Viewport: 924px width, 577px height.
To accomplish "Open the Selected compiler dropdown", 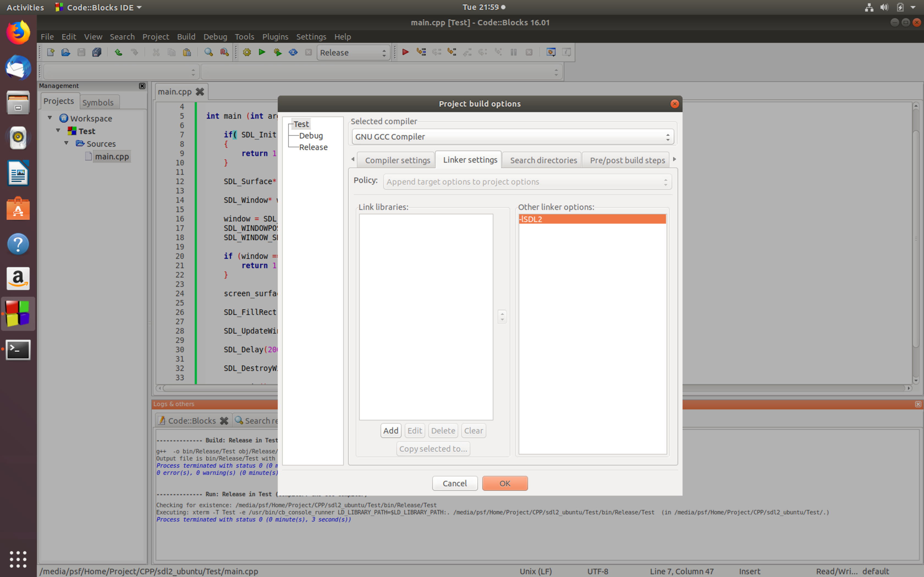I will point(667,136).
